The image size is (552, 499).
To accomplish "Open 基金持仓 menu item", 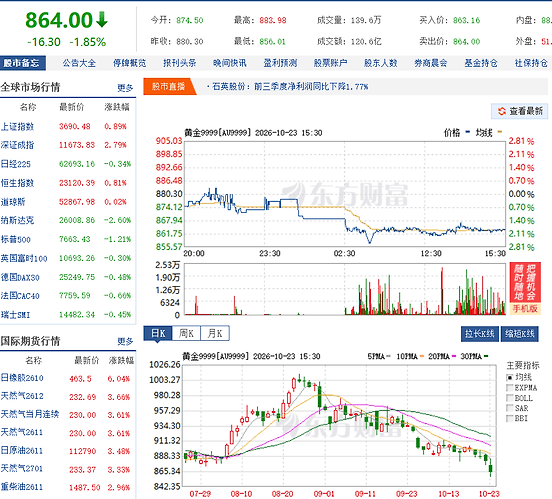I will pyautogui.click(x=481, y=63).
